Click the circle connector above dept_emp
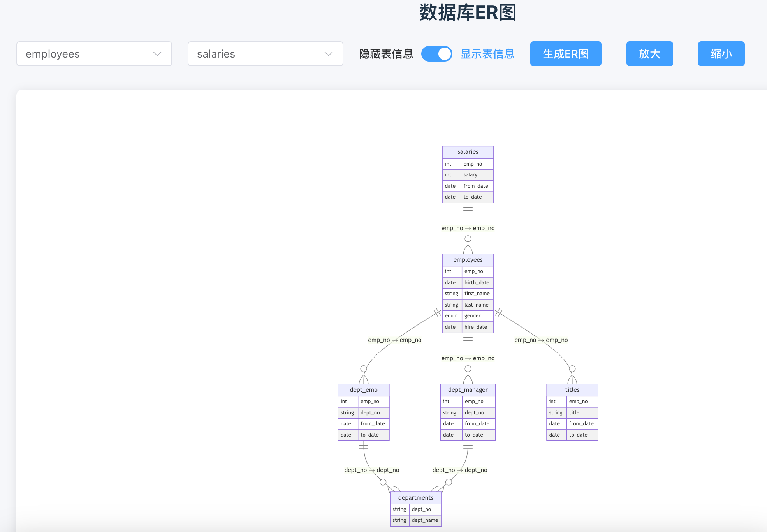The height and width of the screenshot is (532, 767). point(364,369)
